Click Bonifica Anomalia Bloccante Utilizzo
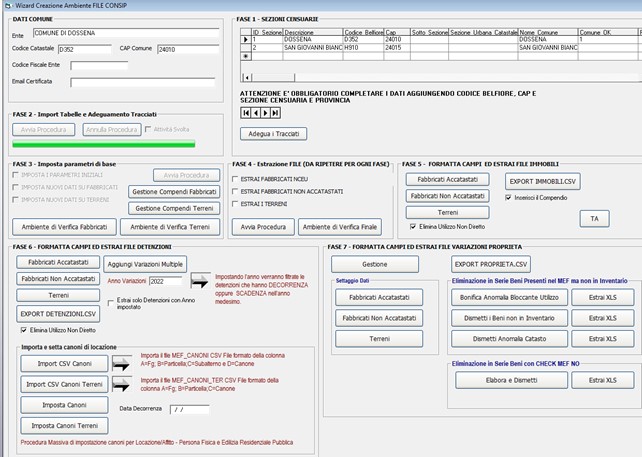Screen dimensions: 642x457 click(x=509, y=297)
